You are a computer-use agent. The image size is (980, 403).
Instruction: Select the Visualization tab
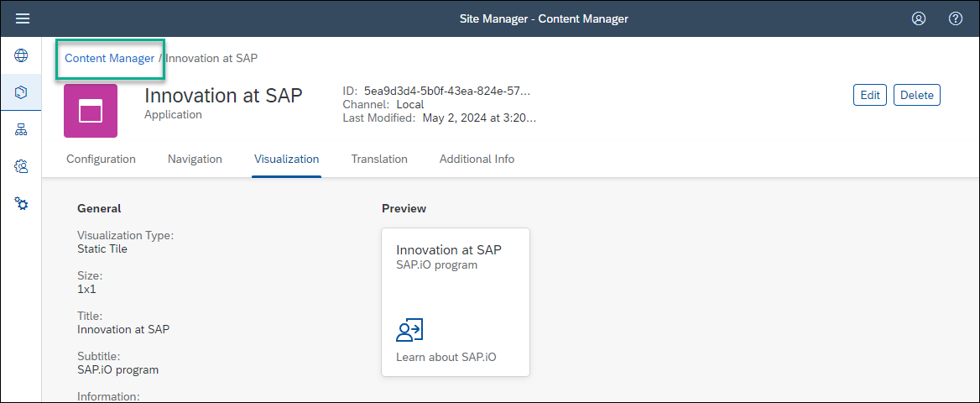[286, 159]
